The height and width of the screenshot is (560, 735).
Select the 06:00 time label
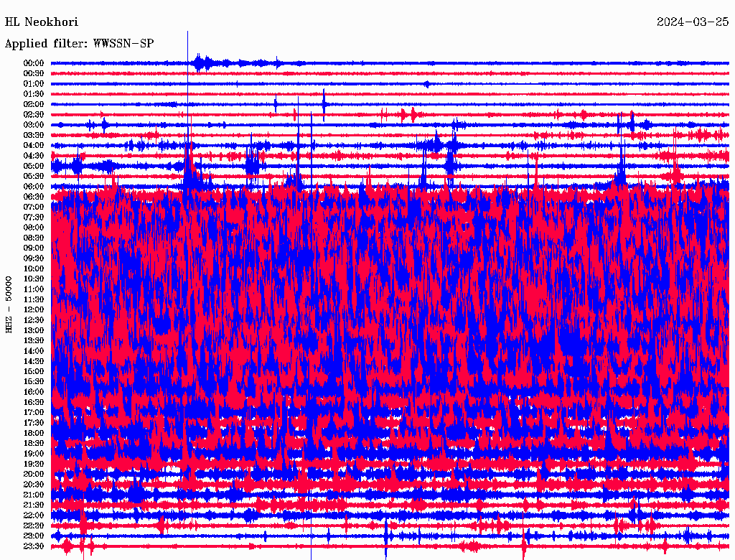[34, 187]
